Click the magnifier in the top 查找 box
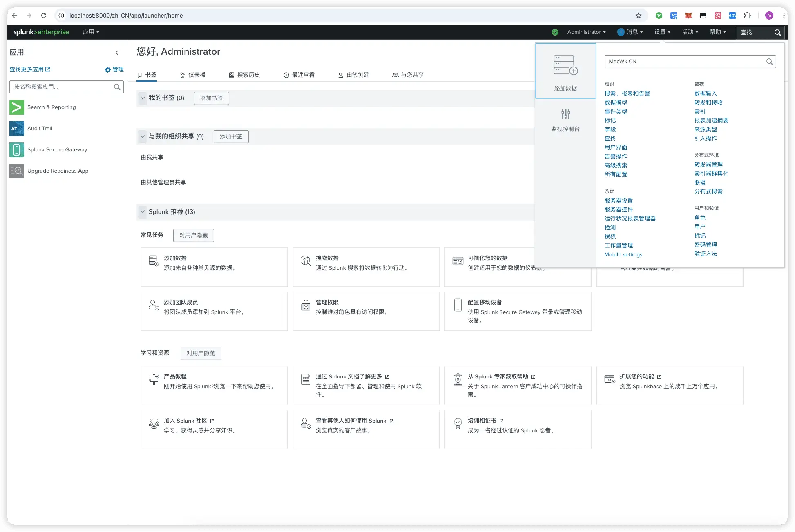 pyautogui.click(x=777, y=33)
